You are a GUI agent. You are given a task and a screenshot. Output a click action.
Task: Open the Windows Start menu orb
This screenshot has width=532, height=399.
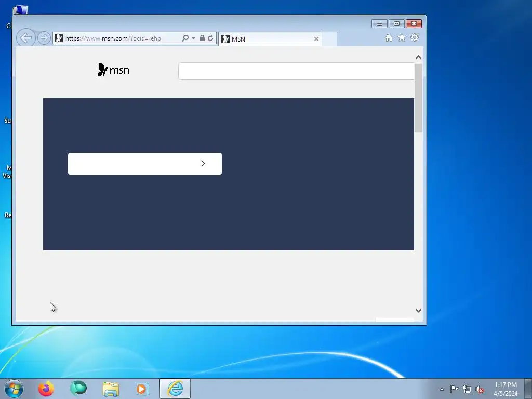[x=14, y=389]
